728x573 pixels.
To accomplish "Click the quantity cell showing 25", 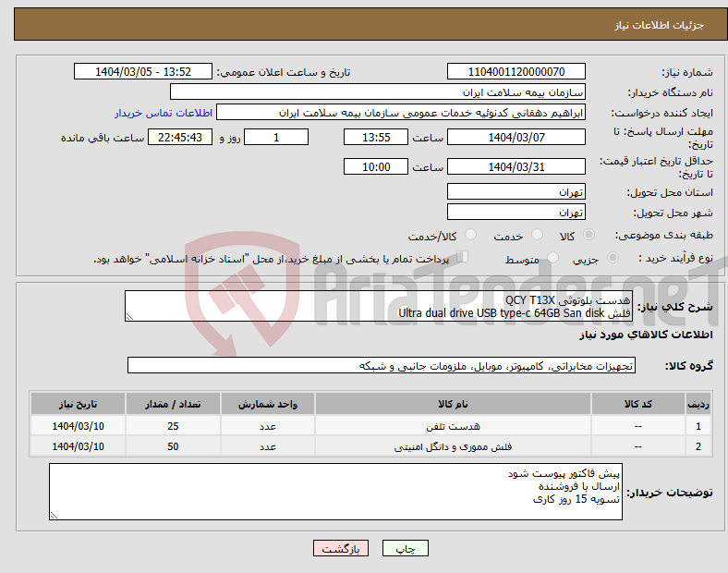I will 173,426.
